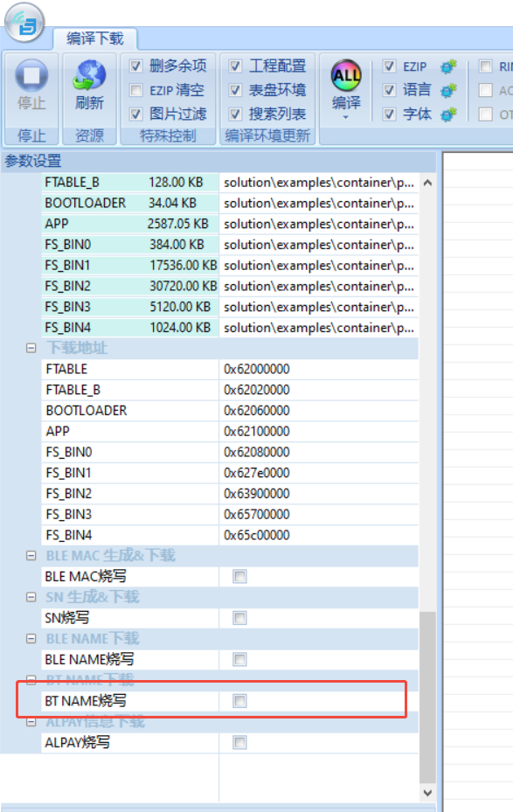Toggle the 字体 compile checkbox
Screen dimensions: 513x812
[389, 114]
